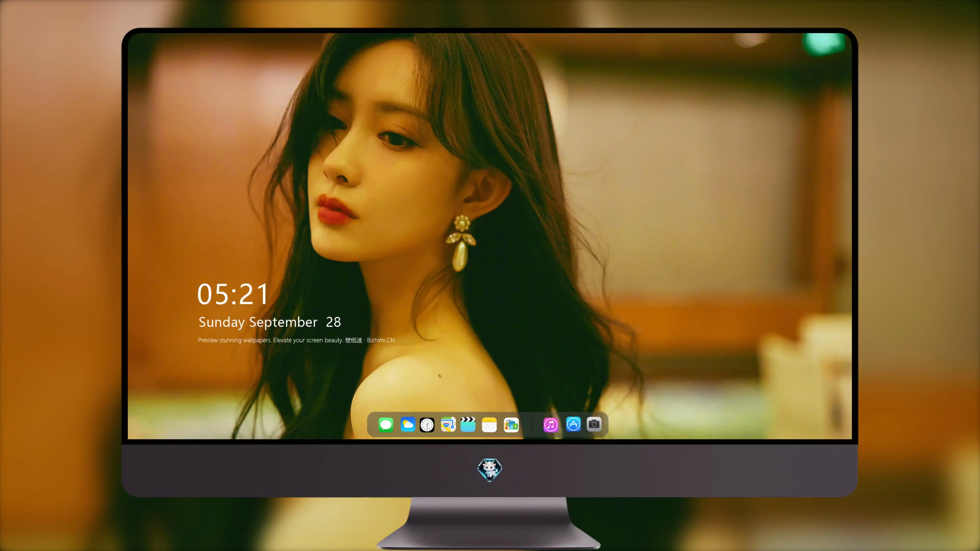This screenshot has width=980, height=551.
Task: Launch the Camera app from the dock
Action: point(594,424)
